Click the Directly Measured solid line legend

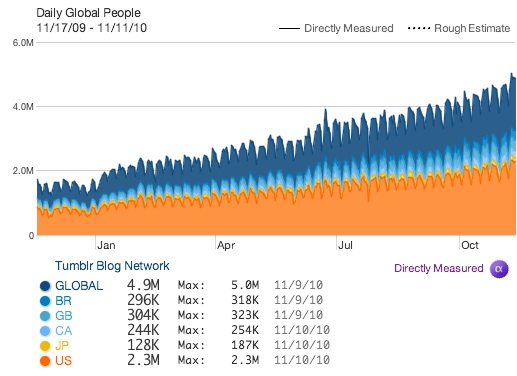336,28
